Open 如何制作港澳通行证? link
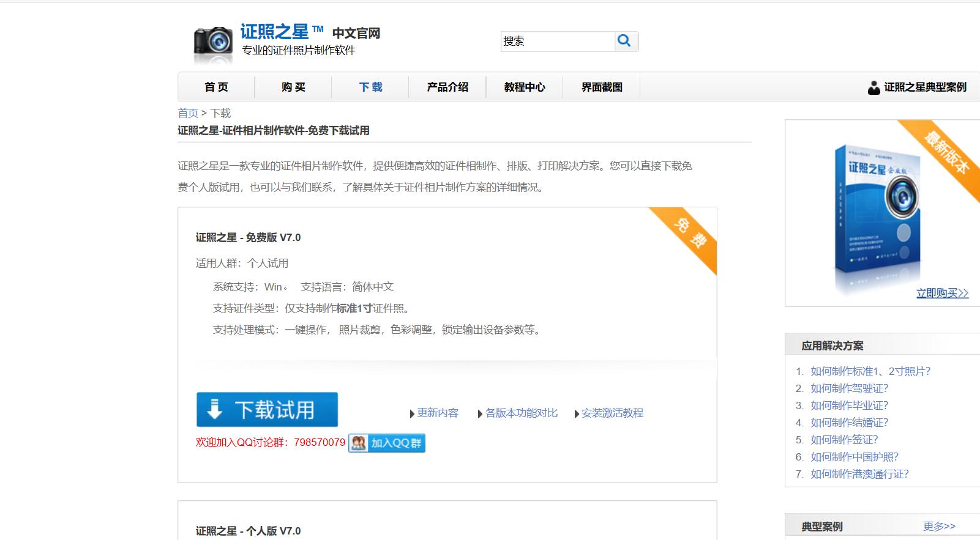The image size is (980, 540). pos(859,474)
